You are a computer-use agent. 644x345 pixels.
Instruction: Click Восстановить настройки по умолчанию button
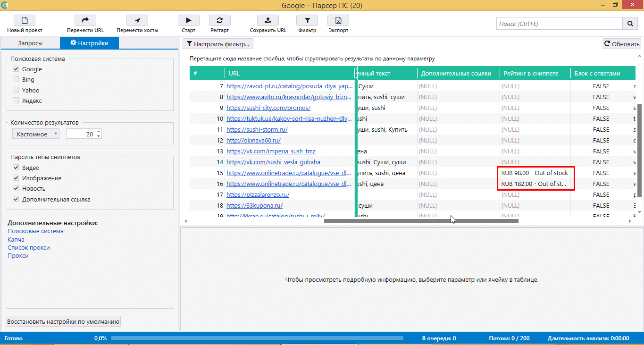tap(63, 321)
